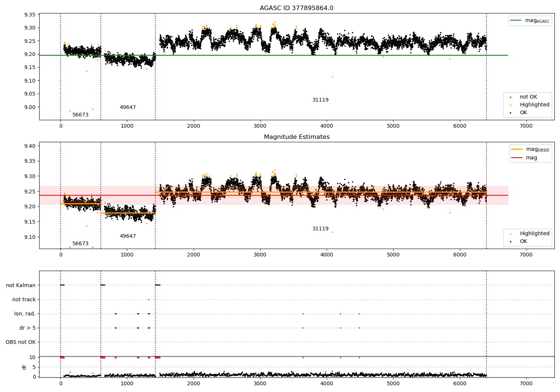Click orange line sample beside mag OBSID
Image resolution: width=560 pixels, height=392 pixels.
coord(517,149)
